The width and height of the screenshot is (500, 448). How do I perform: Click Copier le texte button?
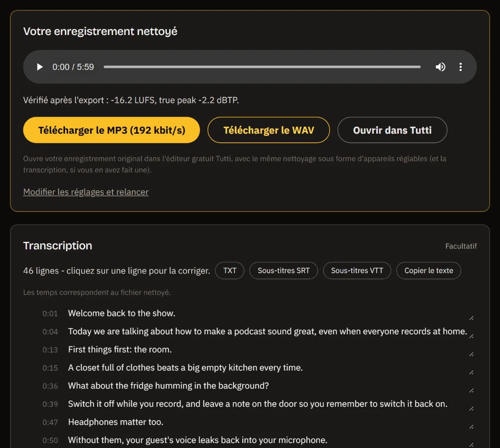[429, 271]
